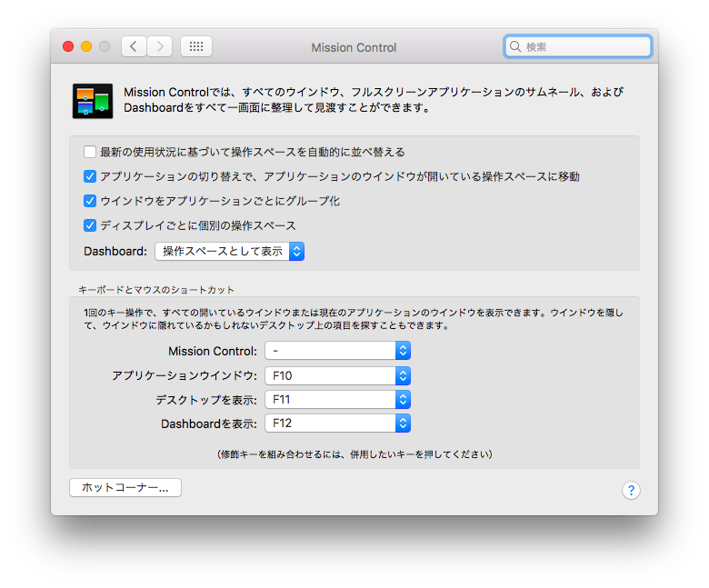Show all preferences via grid icon
Image resolution: width=709 pixels, height=588 pixels.
tap(196, 46)
